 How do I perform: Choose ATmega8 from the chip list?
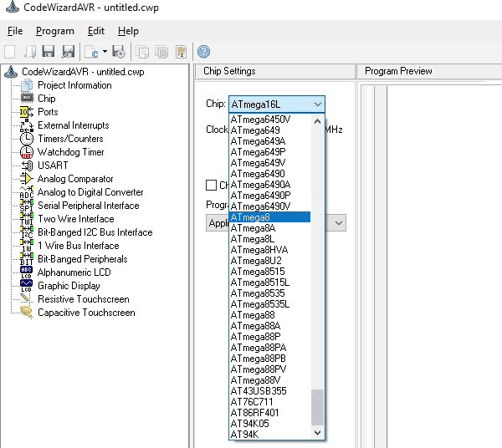tap(269, 217)
